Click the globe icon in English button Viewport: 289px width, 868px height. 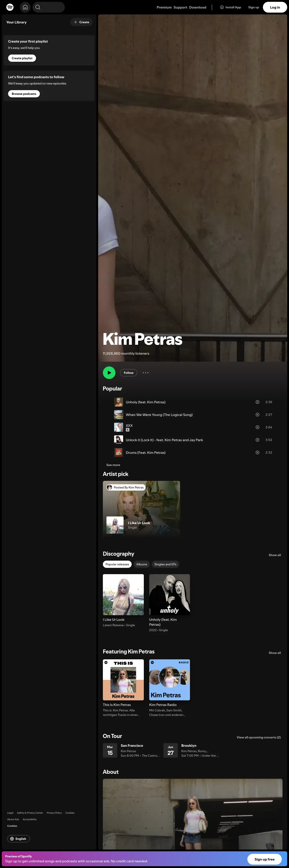[12, 839]
